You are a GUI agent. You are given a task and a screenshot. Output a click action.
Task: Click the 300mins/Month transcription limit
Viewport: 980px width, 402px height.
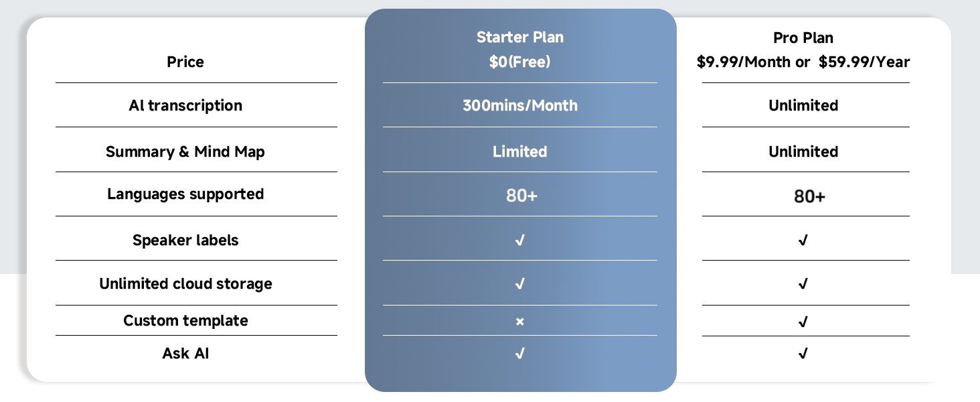pyautogui.click(x=520, y=105)
